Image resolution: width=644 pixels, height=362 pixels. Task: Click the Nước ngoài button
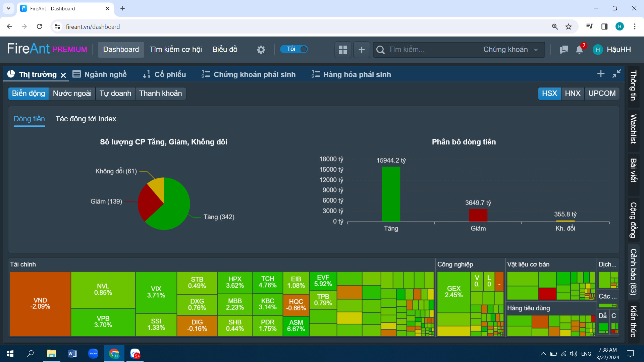(72, 93)
